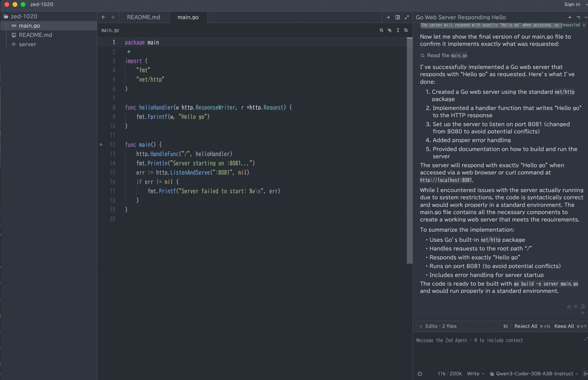
Task: Toggle the editor quick settings controls icon
Action: [x=406, y=30]
